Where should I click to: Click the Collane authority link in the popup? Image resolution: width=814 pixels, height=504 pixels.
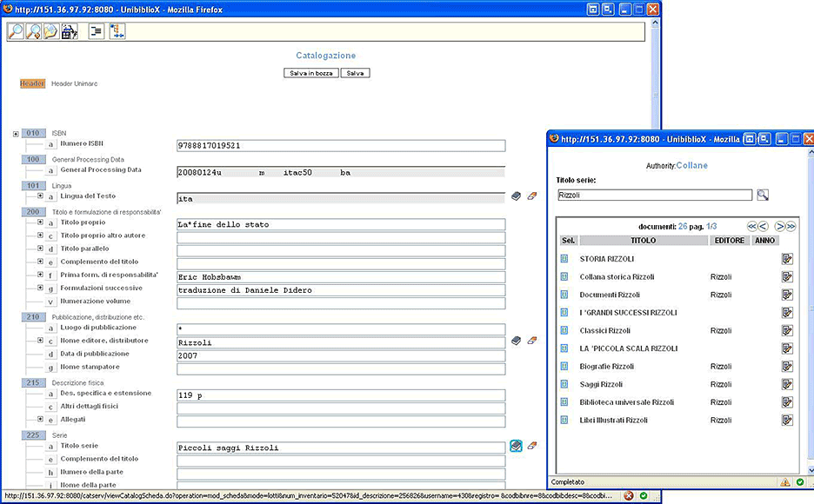tap(691, 165)
